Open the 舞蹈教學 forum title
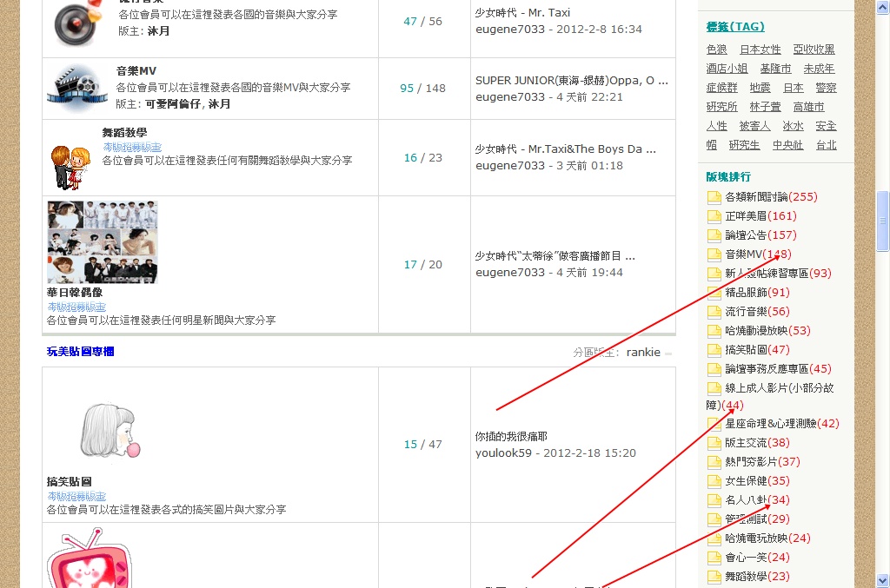This screenshot has width=890, height=588. (x=124, y=132)
